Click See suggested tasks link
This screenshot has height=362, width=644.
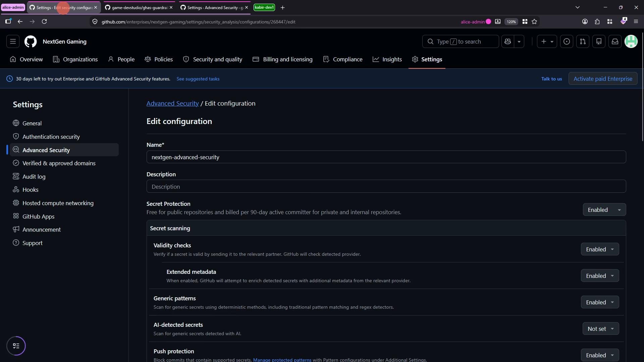[198, 79]
